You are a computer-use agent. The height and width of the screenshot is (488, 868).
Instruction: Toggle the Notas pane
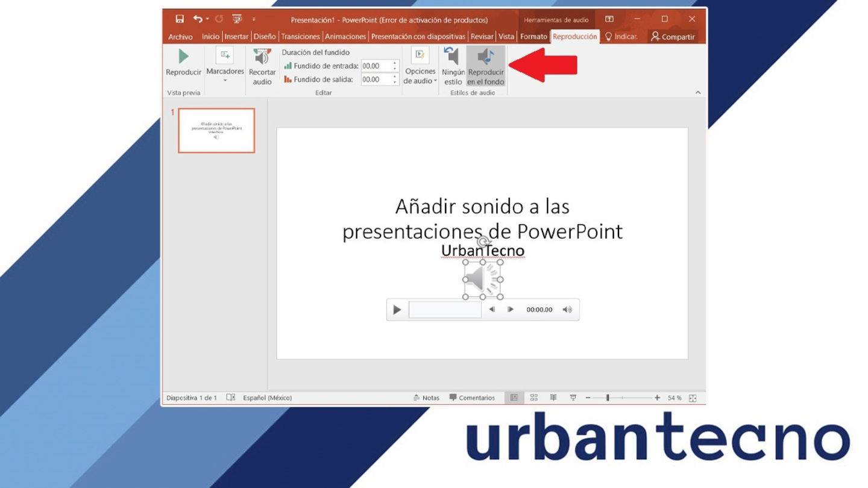(426, 398)
